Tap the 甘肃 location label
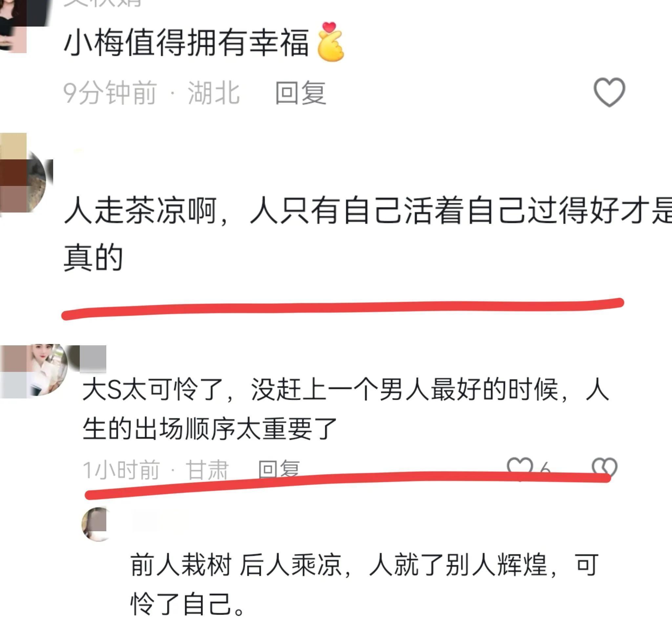672x628 pixels. (x=207, y=470)
